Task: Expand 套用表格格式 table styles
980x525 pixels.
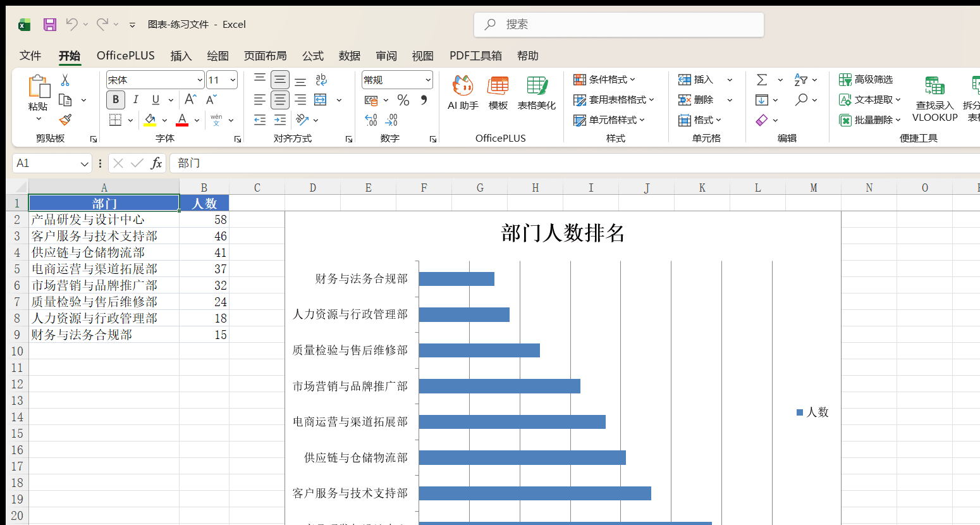Action: pos(614,100)
